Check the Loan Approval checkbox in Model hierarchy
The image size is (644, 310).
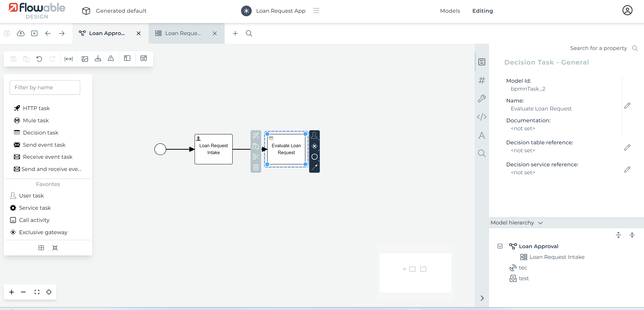(500, 246)
